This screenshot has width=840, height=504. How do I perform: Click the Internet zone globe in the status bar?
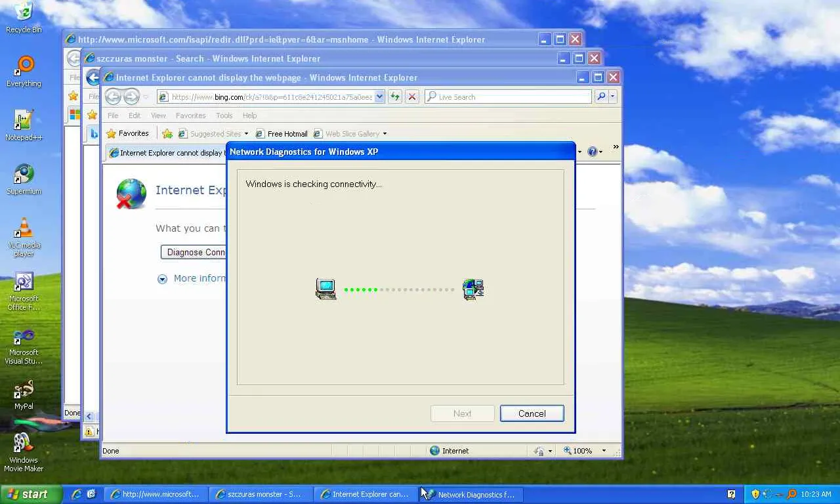[x=434, y=451]
